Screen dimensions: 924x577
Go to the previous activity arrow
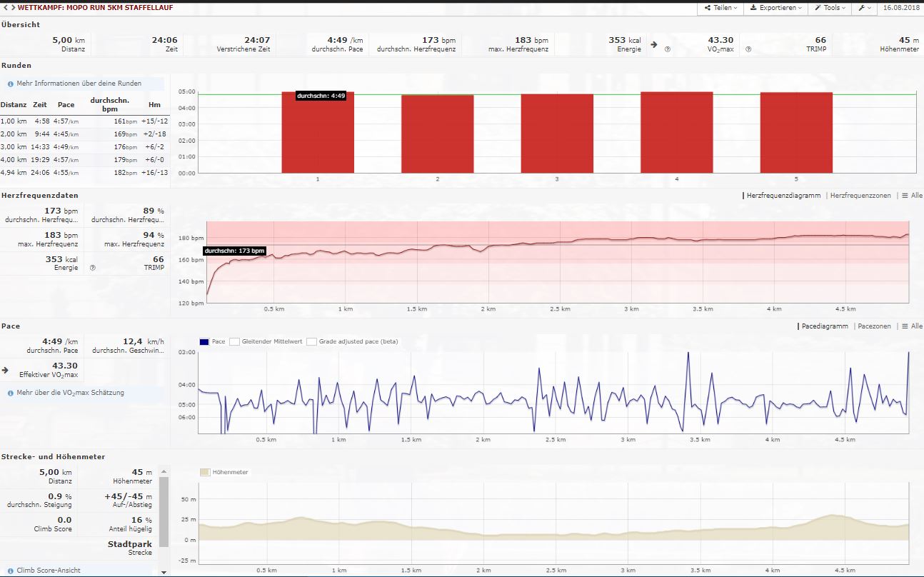click(x=4, y=7)
